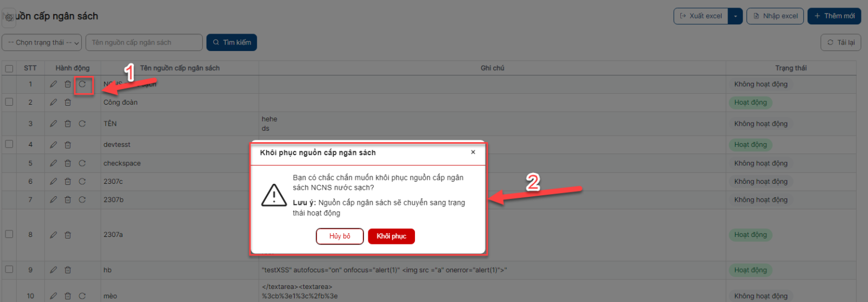Edit the 2307c row with pencil icon
Viewport: 868px width, 302px height.
click(53, 182)
